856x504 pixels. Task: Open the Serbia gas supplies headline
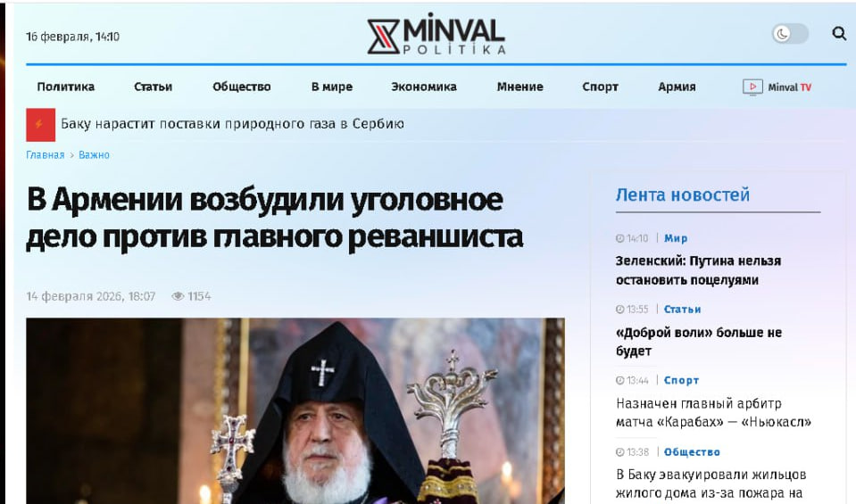(232, 124)
